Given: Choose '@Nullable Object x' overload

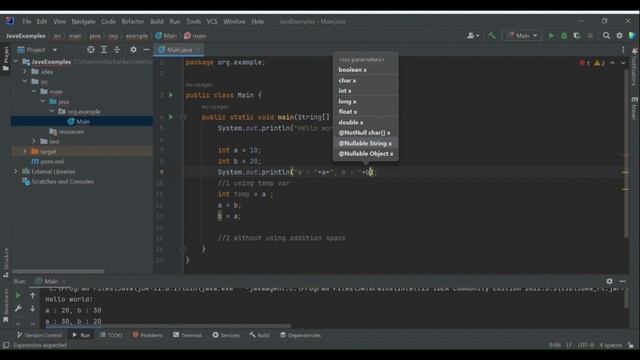Looking at the screenshot, I should click(366, 154).
